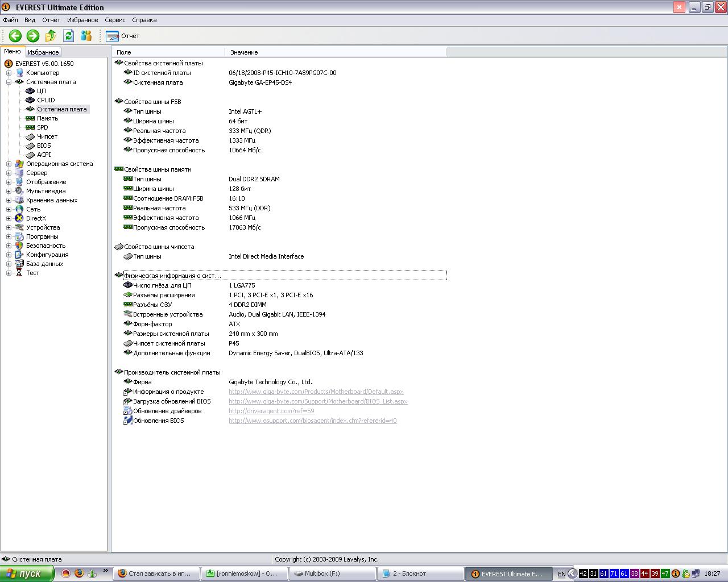
Task: Click the База данных database icon
Action: (19, 264)
